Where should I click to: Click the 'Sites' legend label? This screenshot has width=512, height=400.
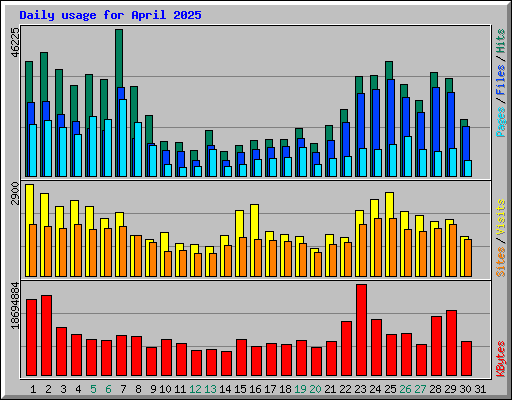point(501,262)
